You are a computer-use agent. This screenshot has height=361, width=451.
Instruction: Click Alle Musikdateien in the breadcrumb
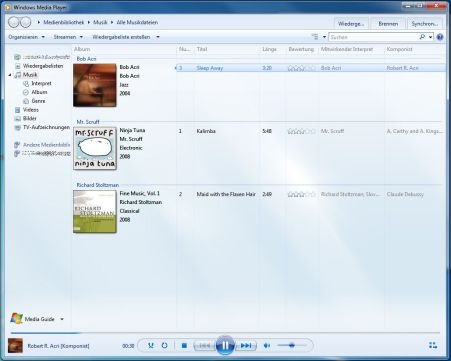[137, 22]
